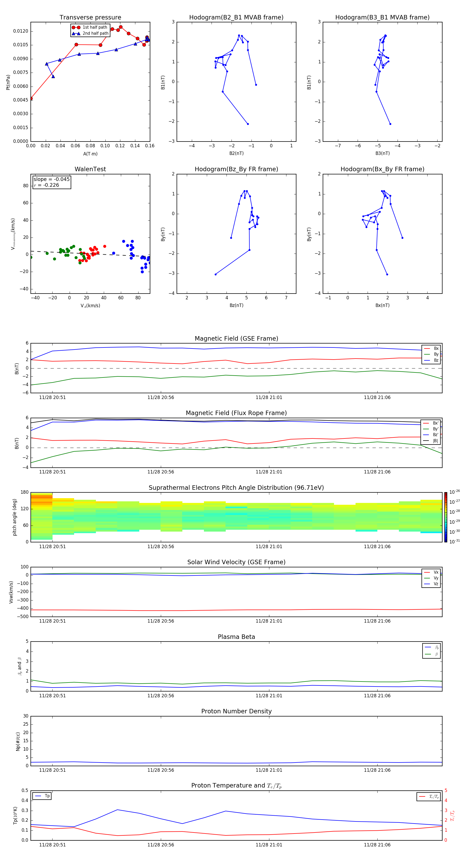
Task: Click the Vy legend entry in velocity plot
Action: tap(431, 578)
